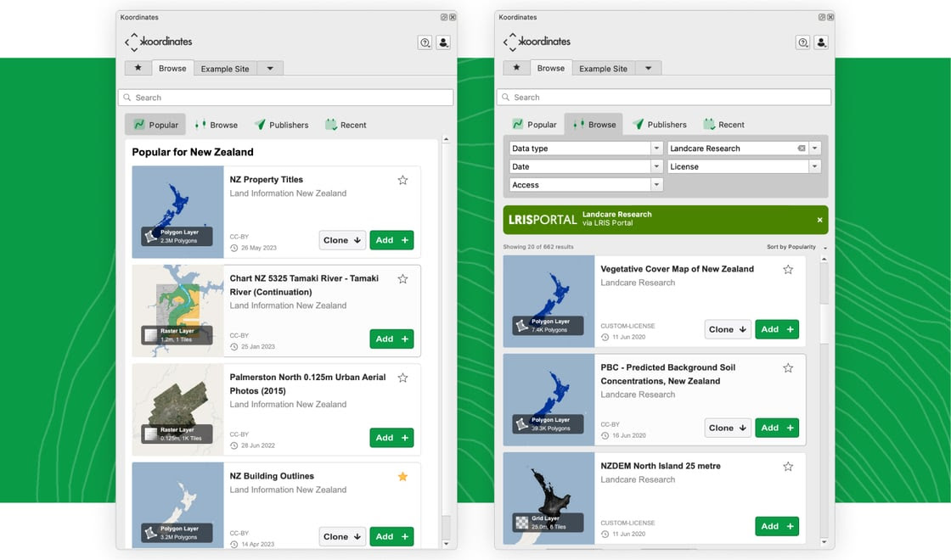The height and width of the screenshot is (560, 951).
Task: Select Recent filter in right panel
Action: coord(723,124)
